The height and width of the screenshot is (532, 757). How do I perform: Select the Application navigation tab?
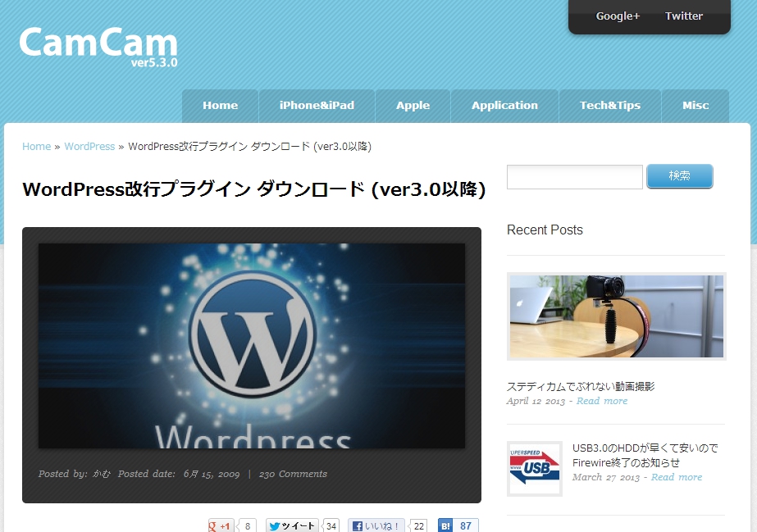pos(504,106)
